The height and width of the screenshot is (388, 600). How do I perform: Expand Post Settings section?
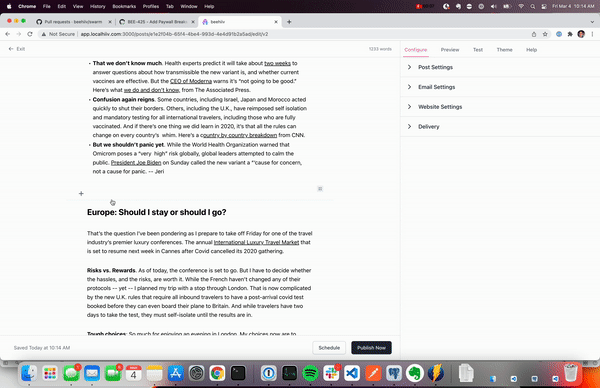(500, 67)
